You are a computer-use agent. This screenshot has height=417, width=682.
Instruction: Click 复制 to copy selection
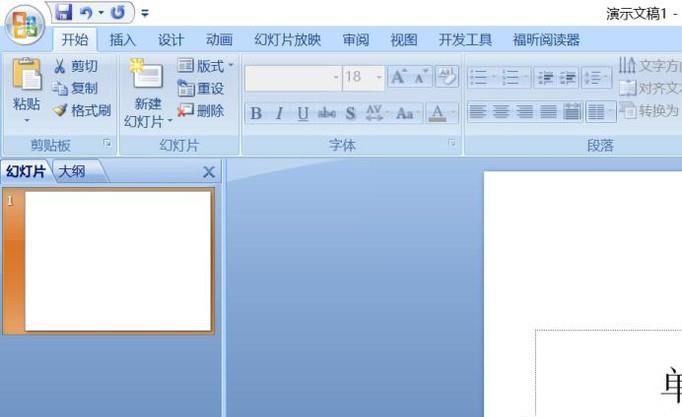pyautogui.click(x=76, y=88)
